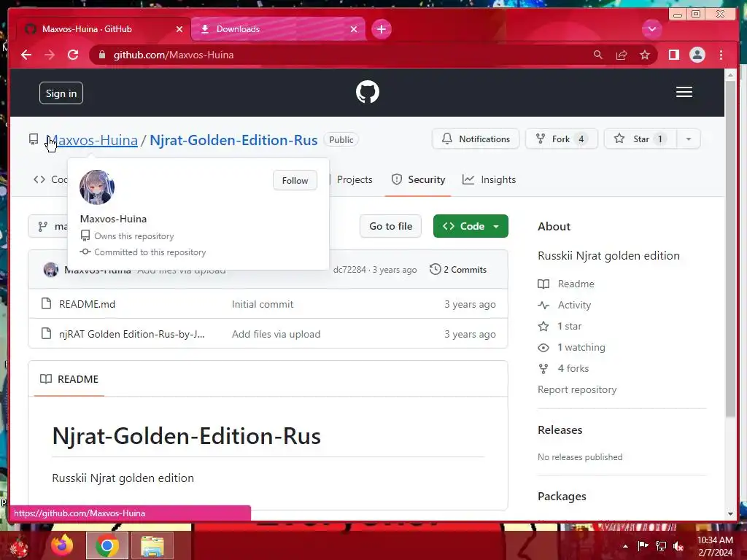The height and width of the screenshot is (560, 747).
Task: Click the browser forward arrow
Action: (50, 55)
